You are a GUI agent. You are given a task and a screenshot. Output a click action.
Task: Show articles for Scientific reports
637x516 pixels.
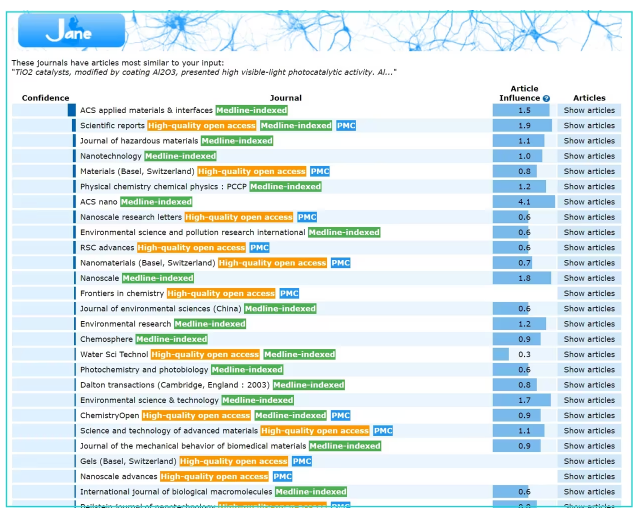589,126
